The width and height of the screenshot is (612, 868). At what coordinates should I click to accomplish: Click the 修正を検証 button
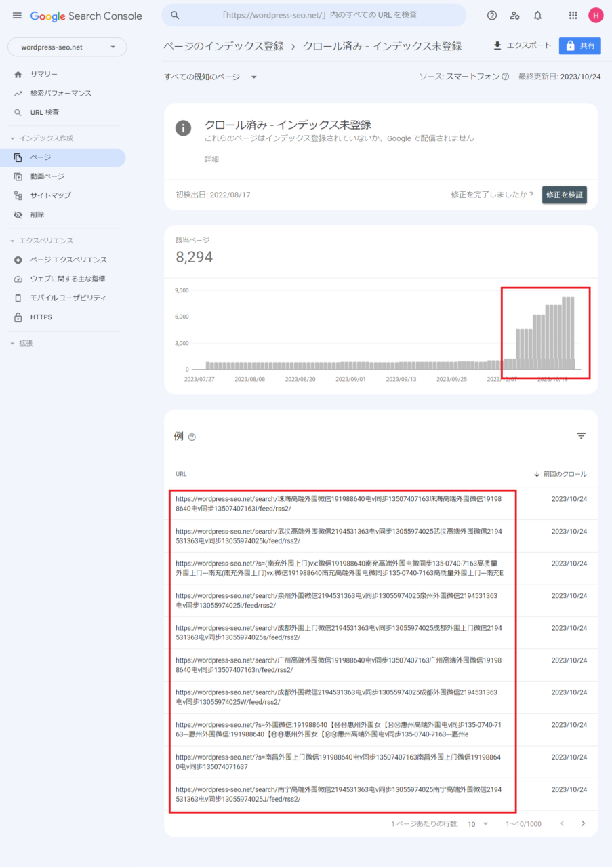point(565,195)
